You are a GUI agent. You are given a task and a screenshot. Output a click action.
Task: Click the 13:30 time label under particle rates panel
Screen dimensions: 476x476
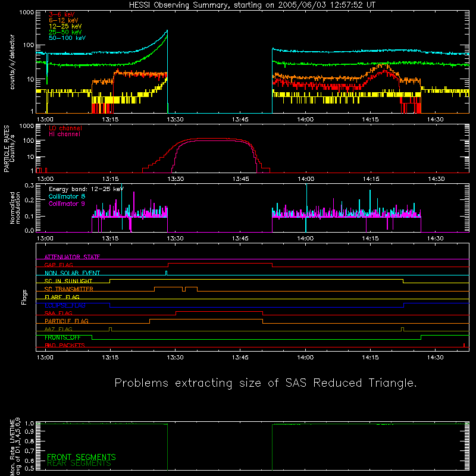pyautogui.click(x=176, y=179)
